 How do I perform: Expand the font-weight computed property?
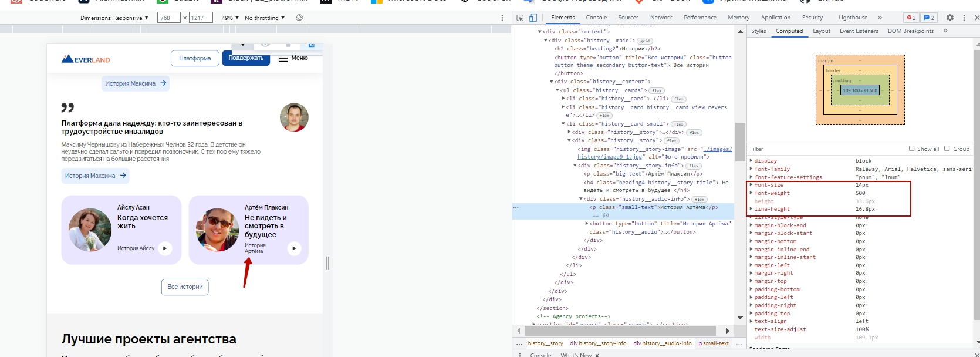[751, 193]
